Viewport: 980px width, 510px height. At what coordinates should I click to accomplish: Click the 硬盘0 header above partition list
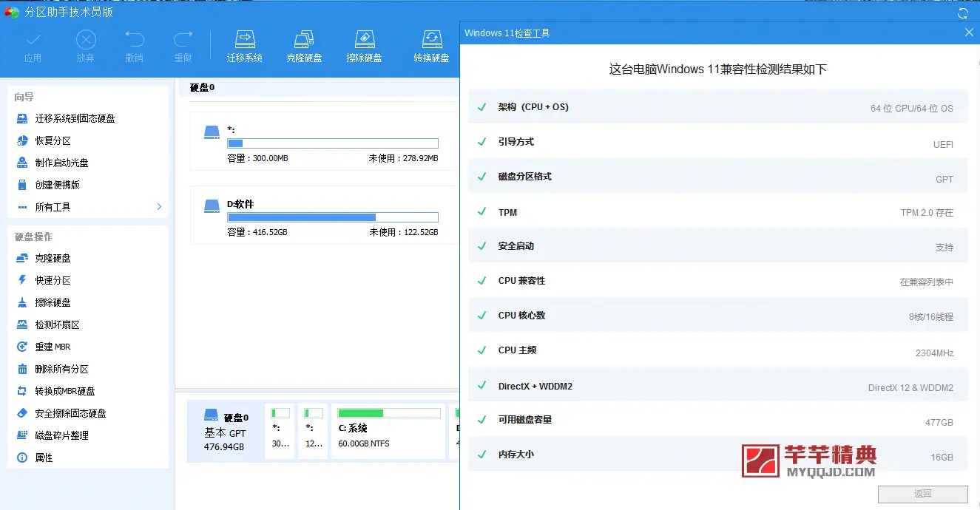[x=202, y=87]
